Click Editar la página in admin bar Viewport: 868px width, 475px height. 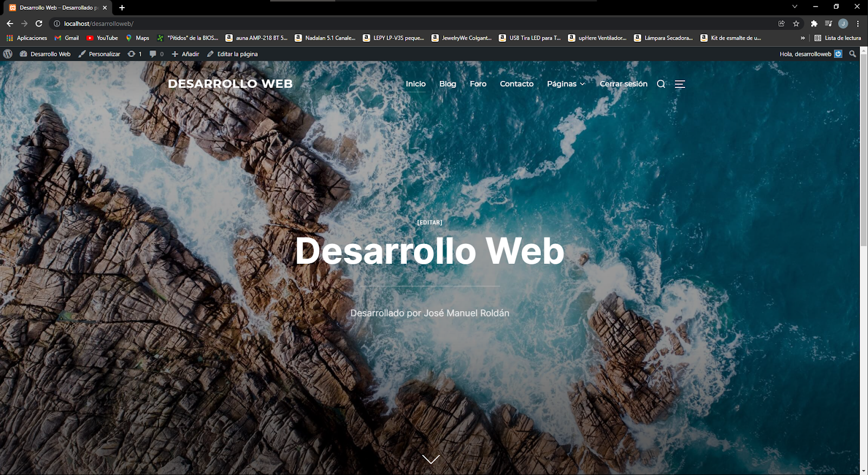[x=232, y=54]
